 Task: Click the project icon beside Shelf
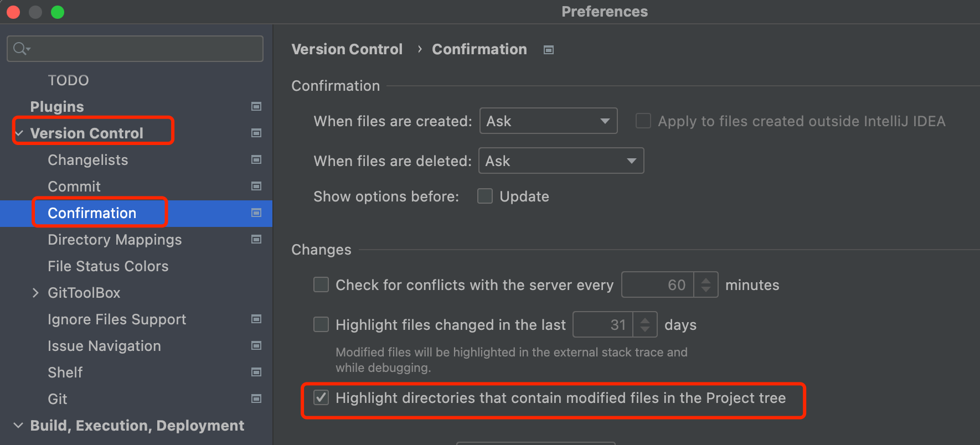[x=256, y=372]
